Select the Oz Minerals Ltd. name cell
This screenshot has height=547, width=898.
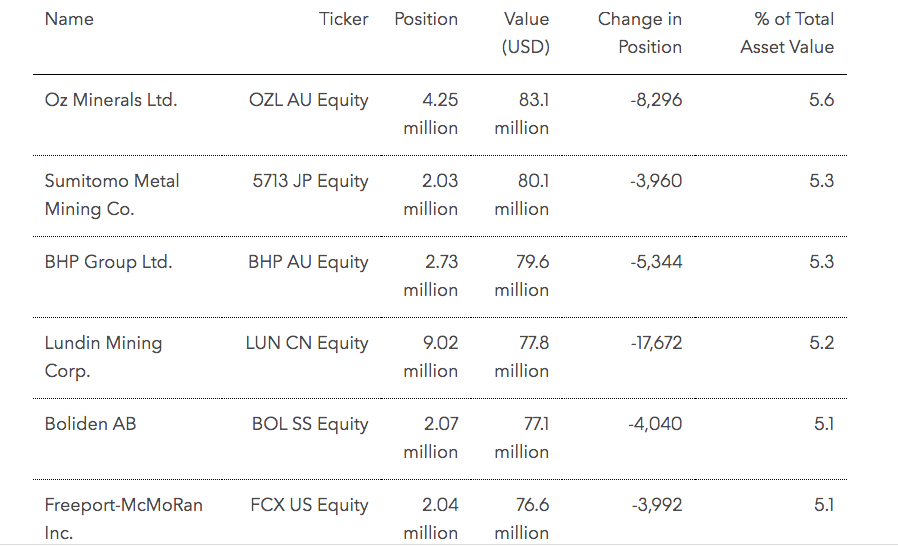111,100
